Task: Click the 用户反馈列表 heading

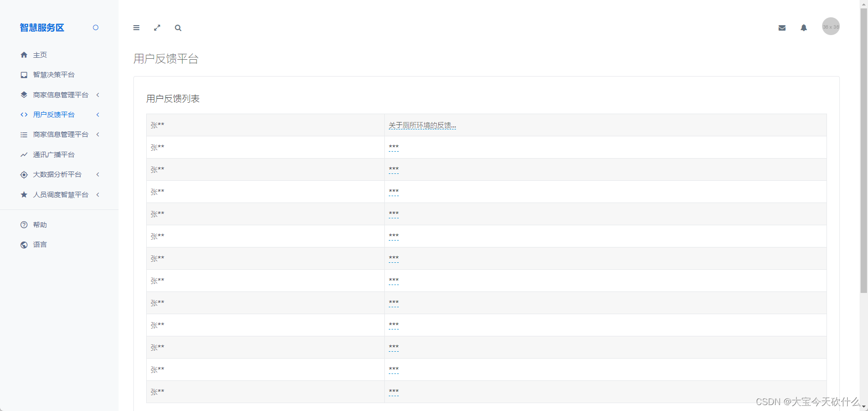Action: pos(173,99)
